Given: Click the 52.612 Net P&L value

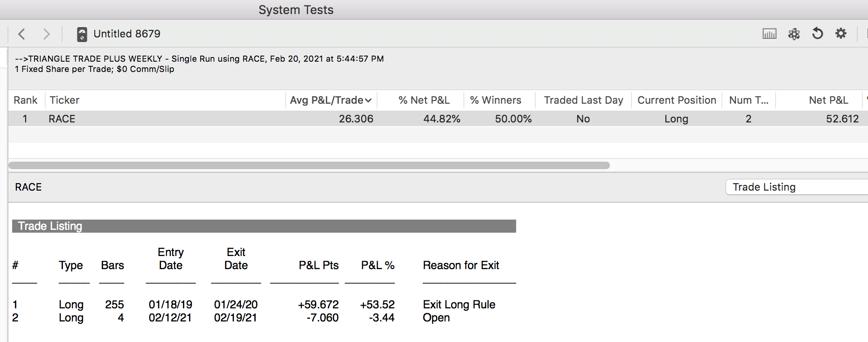Looking at the screenshot, I should click(x=842, y=119).
